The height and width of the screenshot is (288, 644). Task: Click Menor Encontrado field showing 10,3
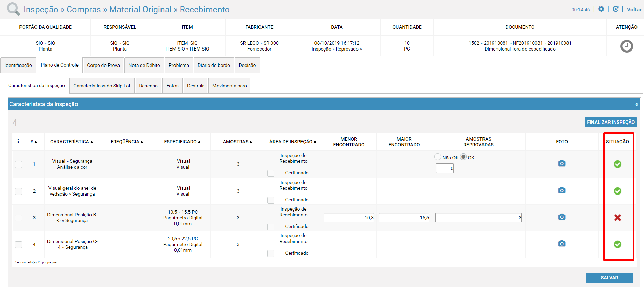point(349,218)
